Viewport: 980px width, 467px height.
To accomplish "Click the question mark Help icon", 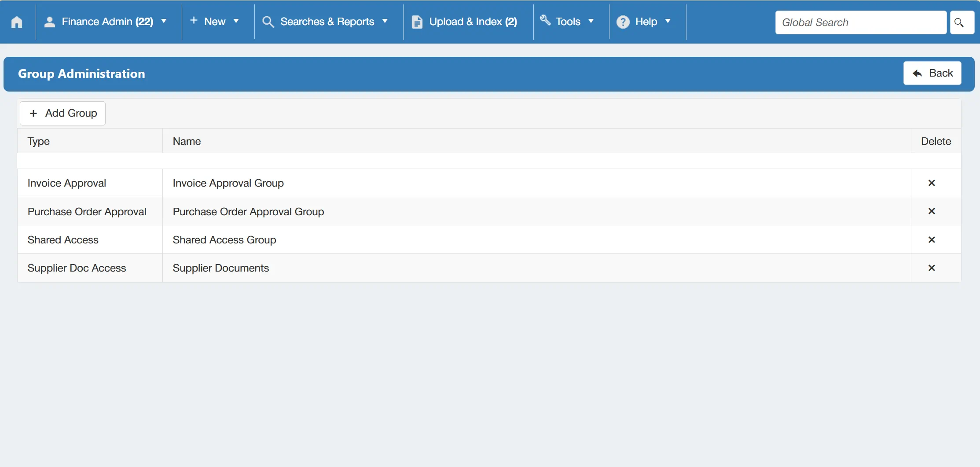I will click(623, 22).
